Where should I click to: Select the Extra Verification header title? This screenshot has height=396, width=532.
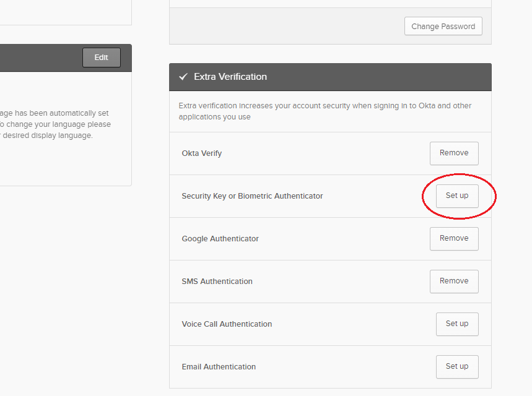(230, 77)
